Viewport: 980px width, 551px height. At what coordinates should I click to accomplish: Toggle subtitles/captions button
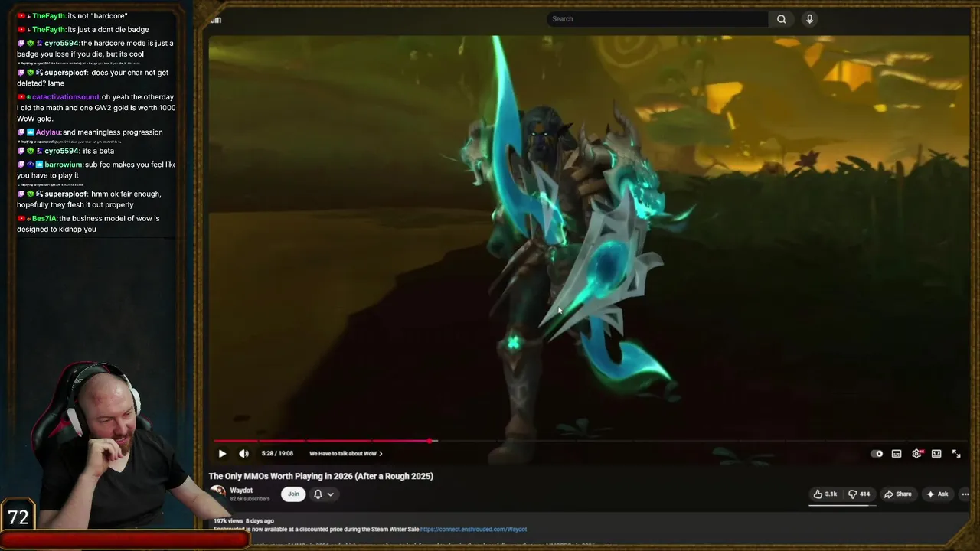coord(897,454)
